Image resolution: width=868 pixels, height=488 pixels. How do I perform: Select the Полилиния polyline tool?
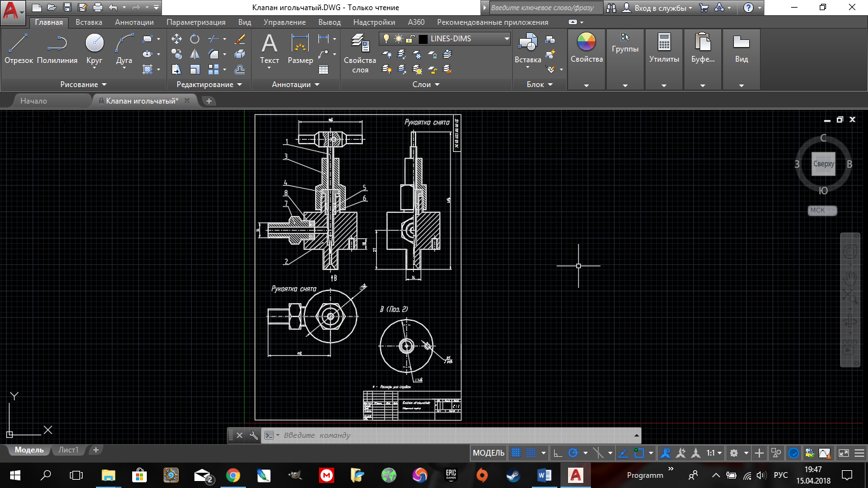(57, 49)
